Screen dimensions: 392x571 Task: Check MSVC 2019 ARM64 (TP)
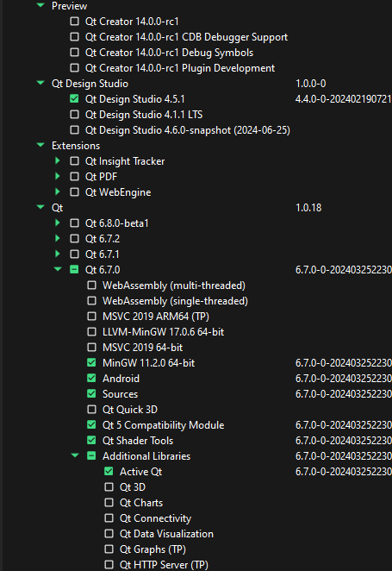91,316
